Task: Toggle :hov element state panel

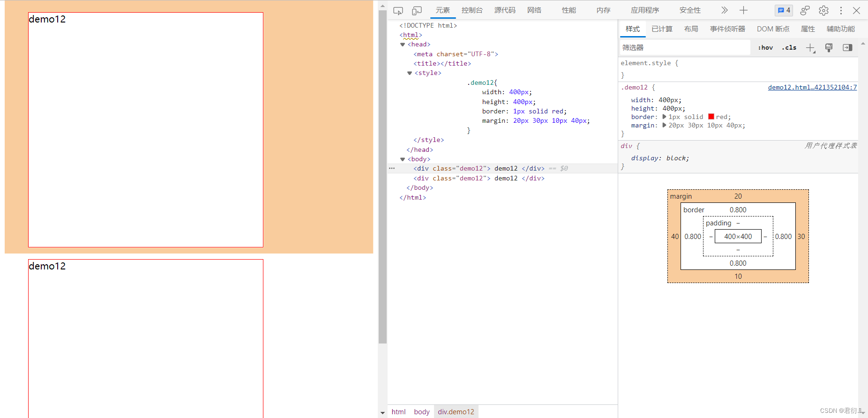Action: 765,48
